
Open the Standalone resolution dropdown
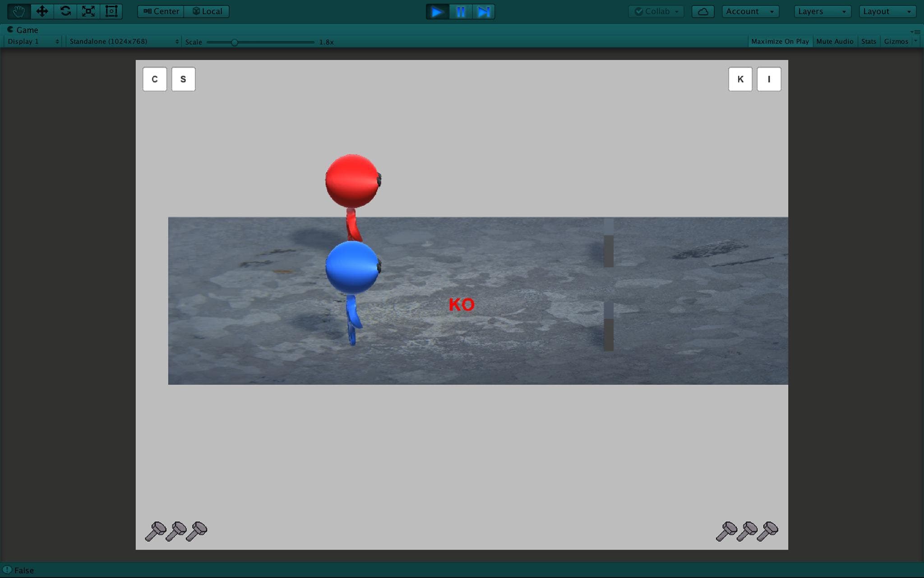pyautogui.click(x=124, y=42)
